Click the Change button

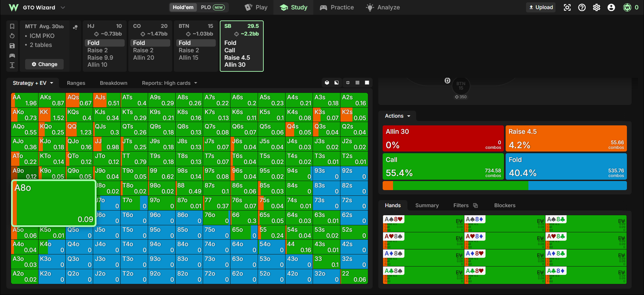44,64
